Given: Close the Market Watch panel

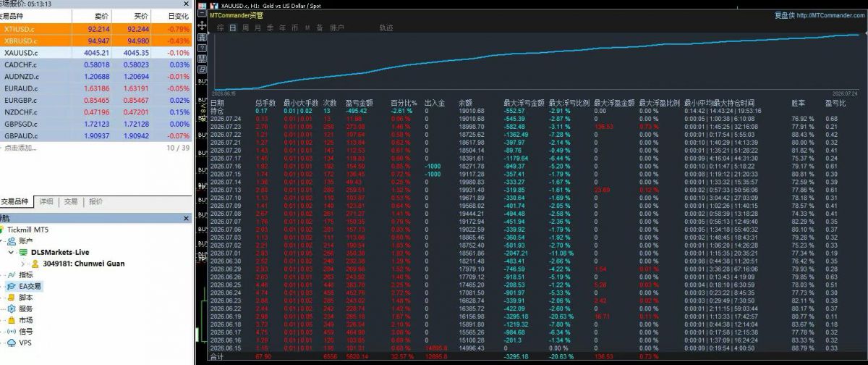Looking at the screenshot, I should tap(186, 4).
